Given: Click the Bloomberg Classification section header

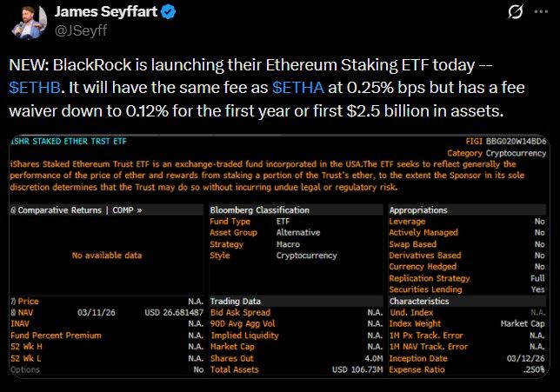Looking at the screenshot, I should pos(259,210).
